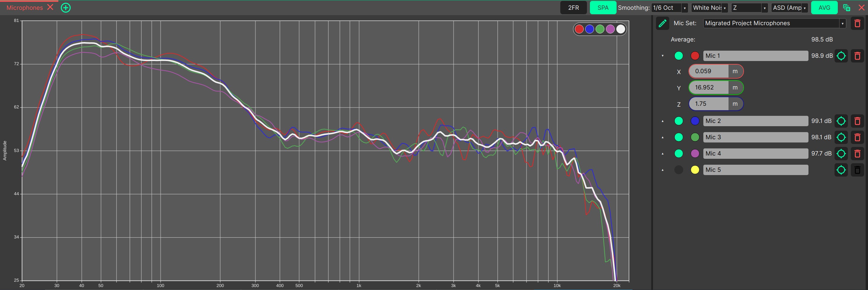Enable the inactive Mic 5 toggle

click(678, 170)
